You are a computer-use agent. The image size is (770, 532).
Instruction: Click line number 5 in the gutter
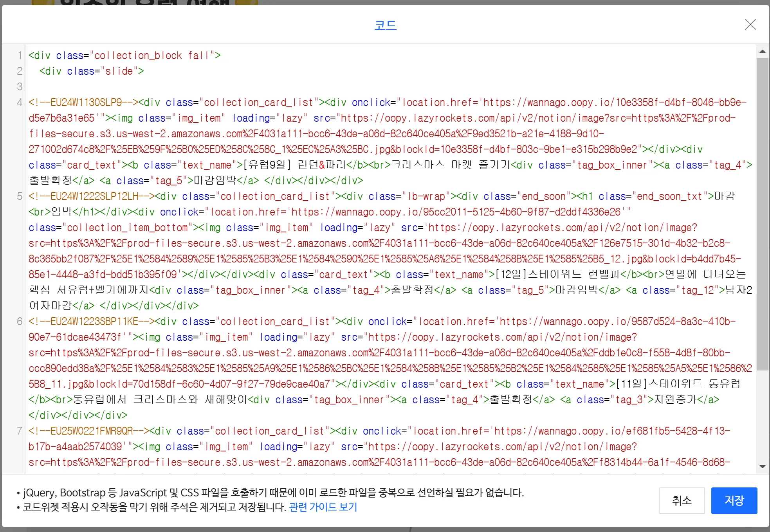[20, 196]
